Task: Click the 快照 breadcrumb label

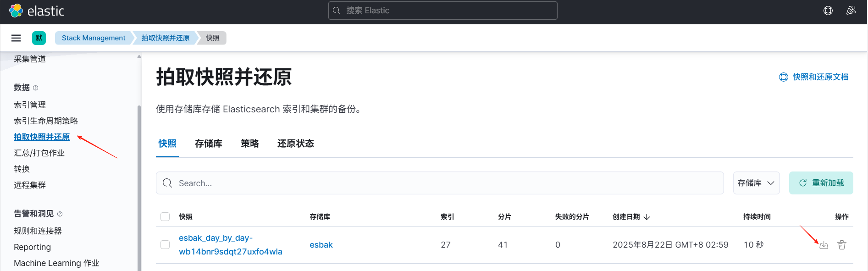Action: point(212,38)
